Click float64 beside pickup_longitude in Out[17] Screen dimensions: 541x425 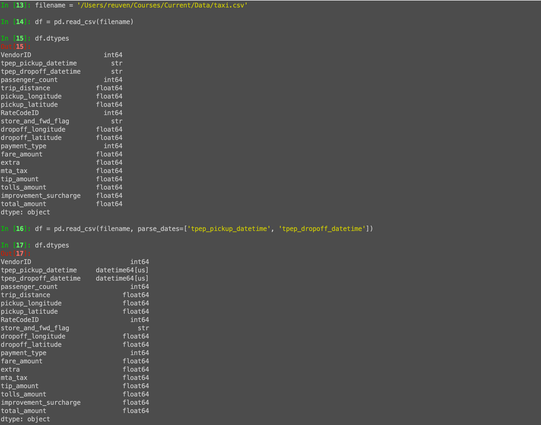pyautogui.click(x=136, y=303)
